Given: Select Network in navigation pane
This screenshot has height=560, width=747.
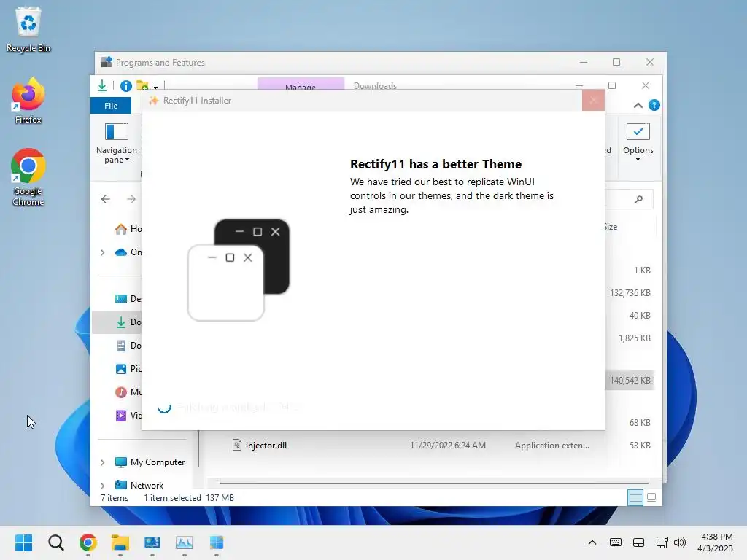Looking at the screenshot, I should coord(139,485).
